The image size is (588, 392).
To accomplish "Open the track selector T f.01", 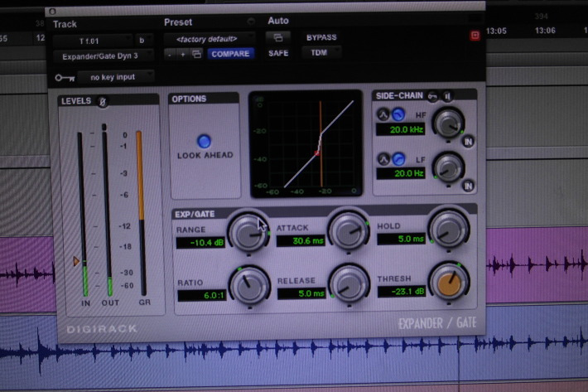I will [x=93, y=41].
